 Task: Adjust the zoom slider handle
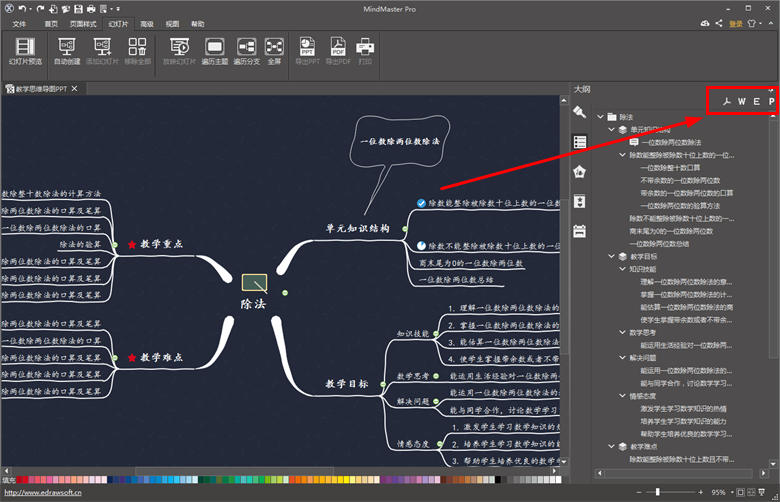point(657,492)
